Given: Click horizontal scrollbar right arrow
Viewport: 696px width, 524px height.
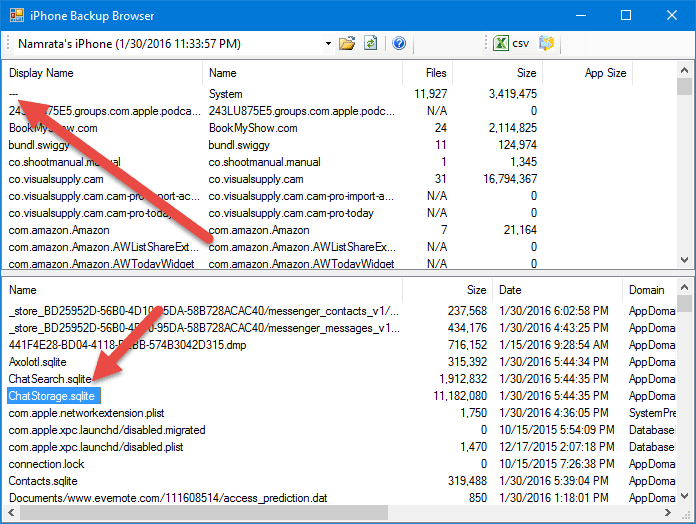Looking at the screenshot, I should (668, 512).
